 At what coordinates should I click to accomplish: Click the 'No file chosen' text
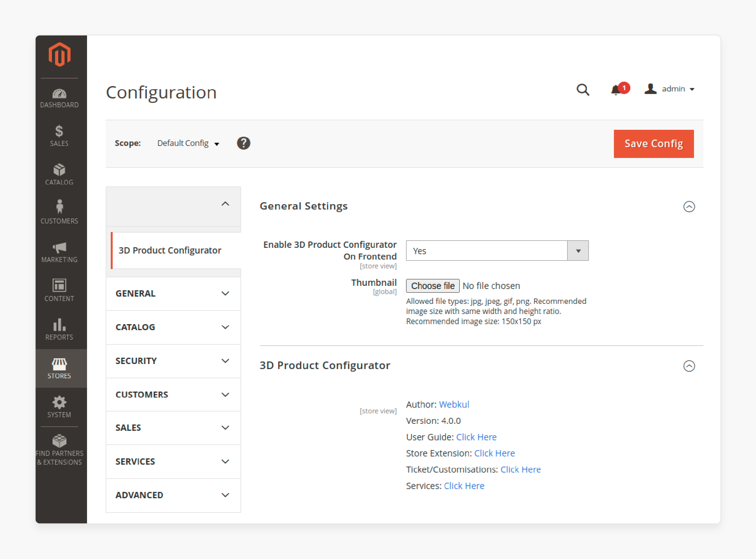click(x=491, y=286)
